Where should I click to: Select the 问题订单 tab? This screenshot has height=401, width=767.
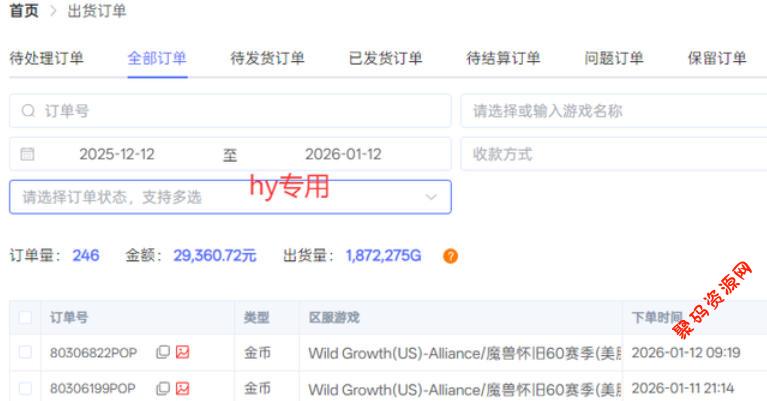pyautogui.click(x=614, y=58)
